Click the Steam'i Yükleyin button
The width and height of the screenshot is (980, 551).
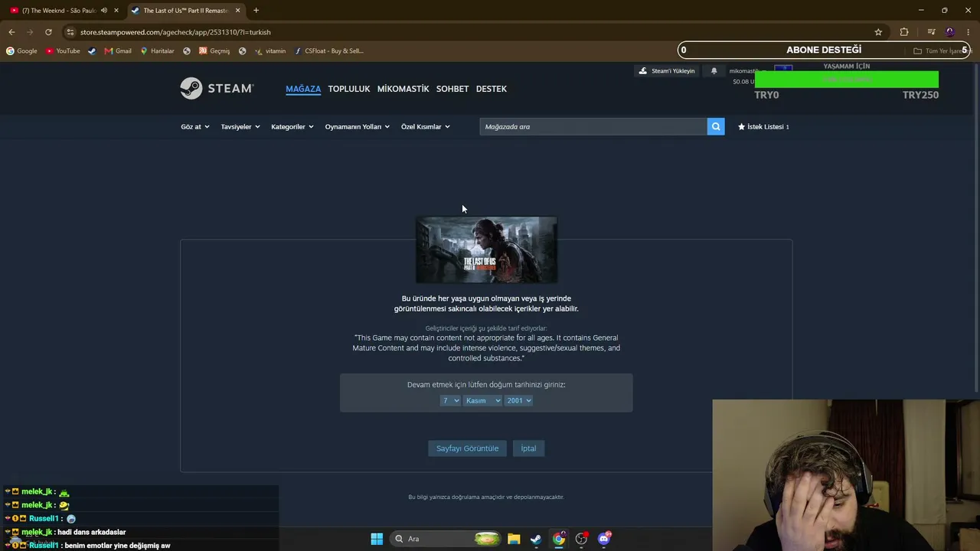coord(667,71)
